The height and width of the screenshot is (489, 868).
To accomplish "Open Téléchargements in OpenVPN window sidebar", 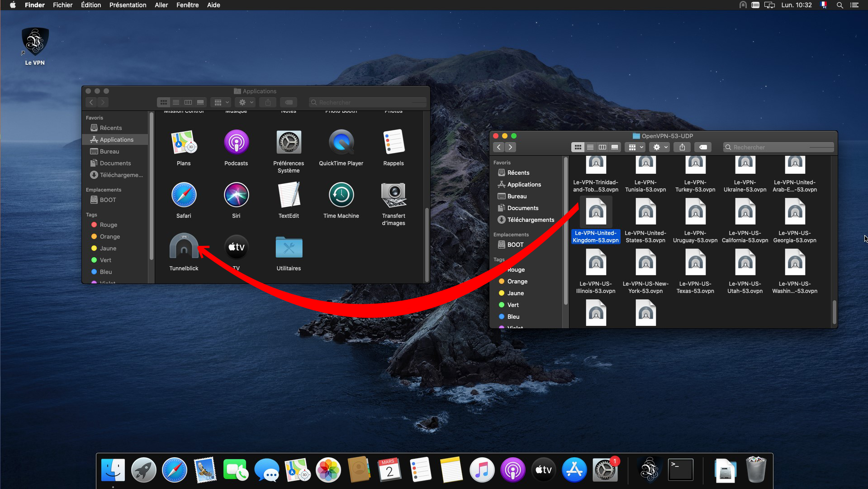I will pos(527,220).
